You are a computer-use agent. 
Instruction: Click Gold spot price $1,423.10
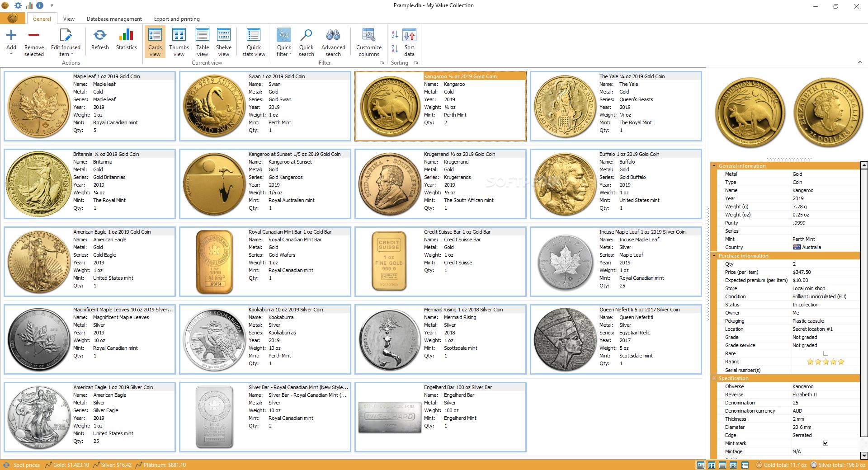[67, 465]
